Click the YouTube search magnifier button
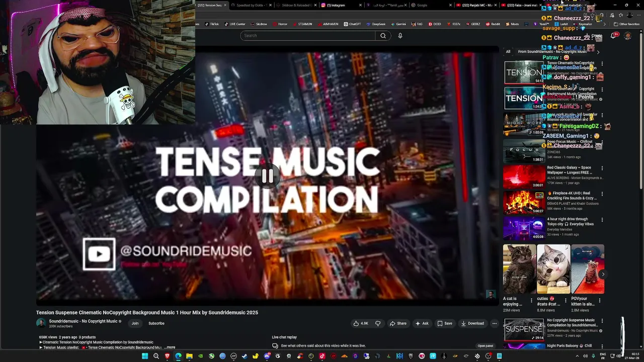 pos(383,36)
